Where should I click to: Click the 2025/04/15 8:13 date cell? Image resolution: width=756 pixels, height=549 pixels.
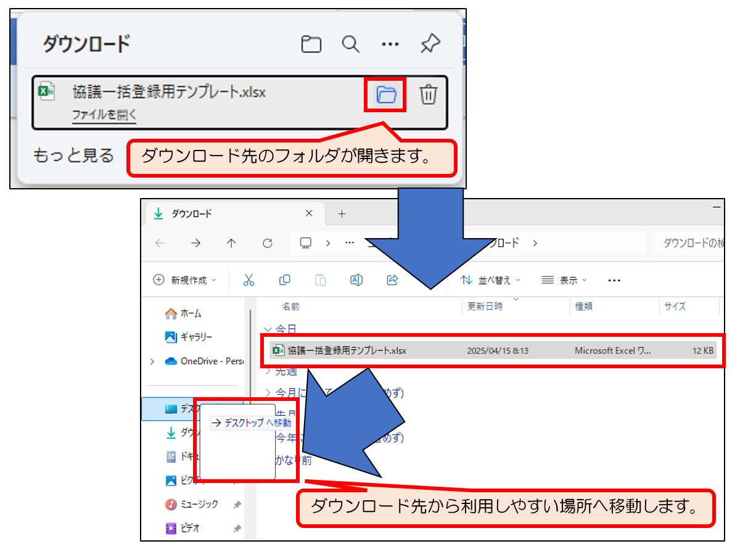(x=498, y=350)
